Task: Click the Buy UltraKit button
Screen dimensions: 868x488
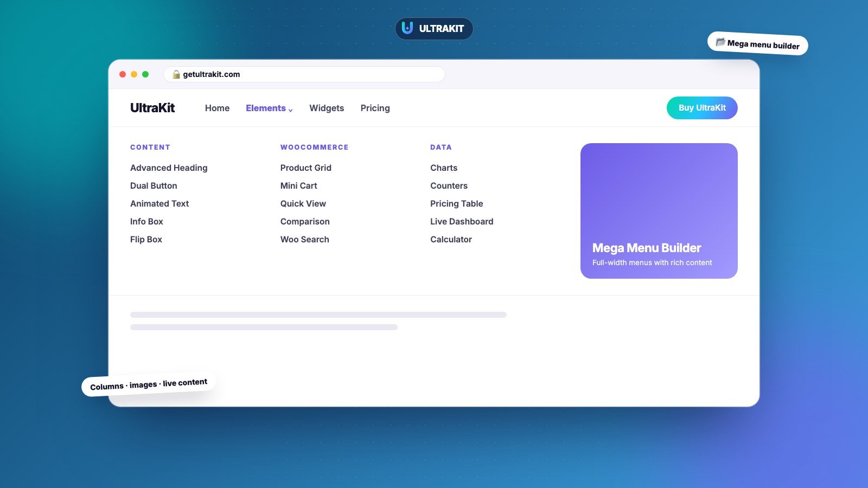Action: tap(702, 108)
